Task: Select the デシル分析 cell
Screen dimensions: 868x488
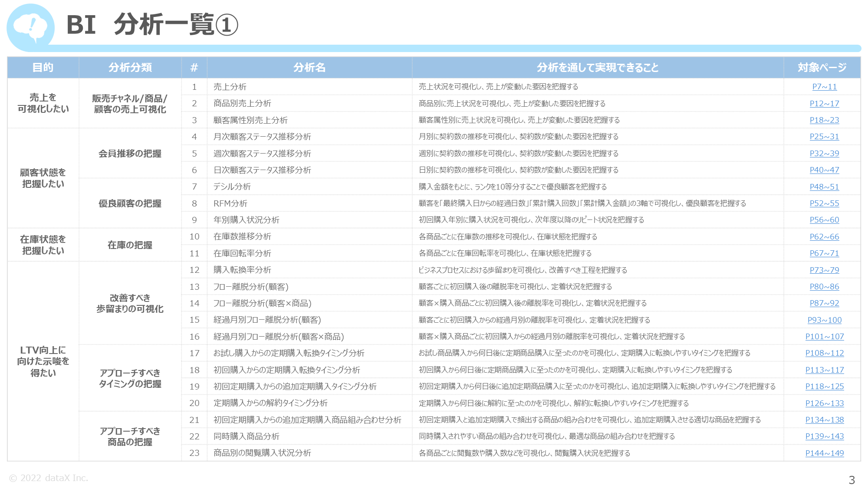Action: tap(309, 187)
